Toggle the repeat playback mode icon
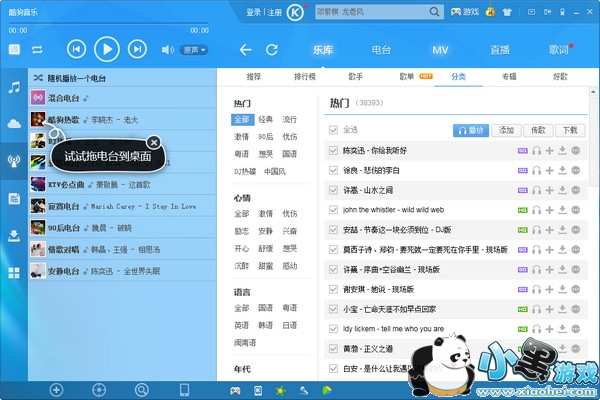600x400 pixels. [37, 49]
